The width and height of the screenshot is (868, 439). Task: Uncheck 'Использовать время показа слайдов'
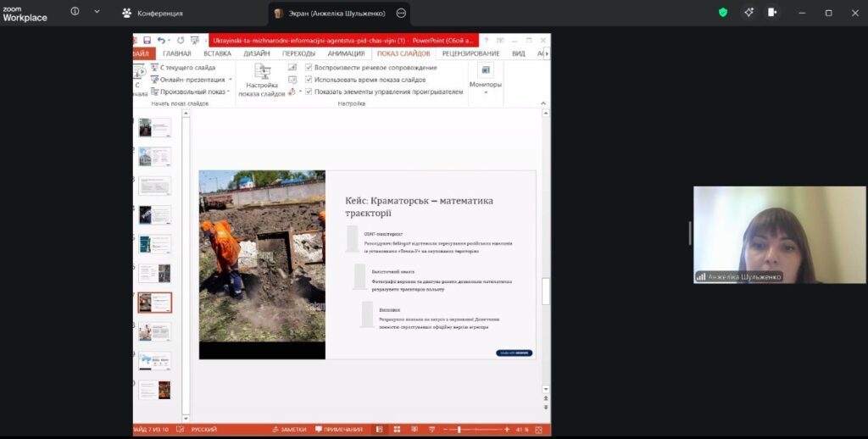pyautogui.click(x=309, y=79)
